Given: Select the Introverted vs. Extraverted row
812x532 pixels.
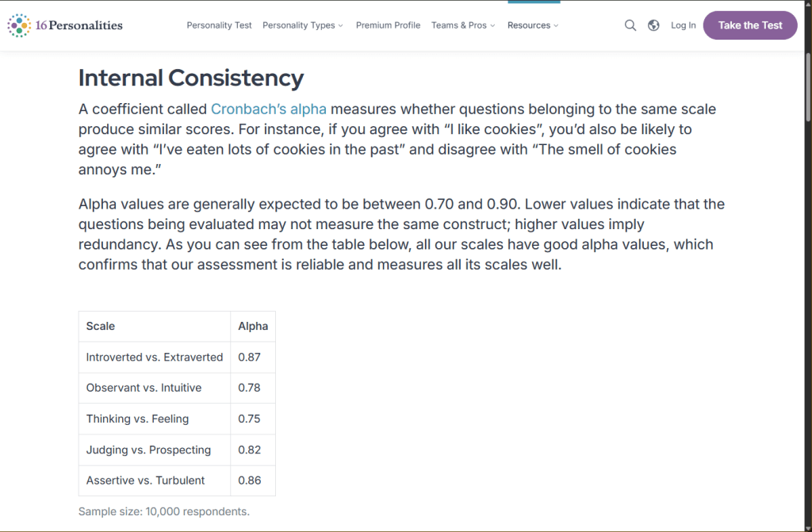Looking at the screenshot, I should [155, 358].
